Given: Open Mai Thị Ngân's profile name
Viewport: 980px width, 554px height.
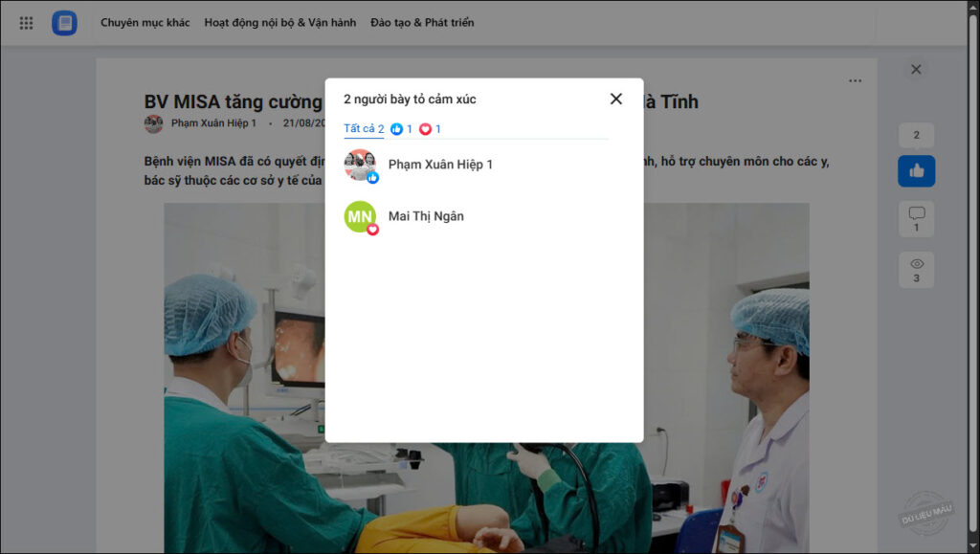Looking at the screenshot, I should (x=426, y=216).
